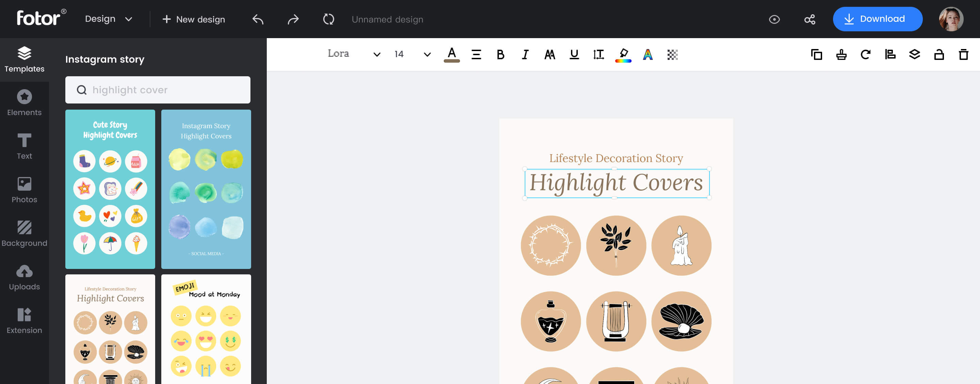Screen dimensions: 980x384
Task: Open the Elements panel
Action: coord(24,102)
